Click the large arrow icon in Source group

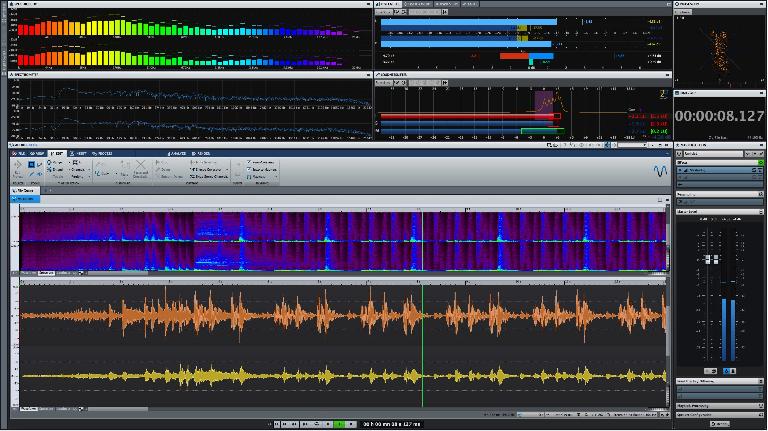[17, 166]
